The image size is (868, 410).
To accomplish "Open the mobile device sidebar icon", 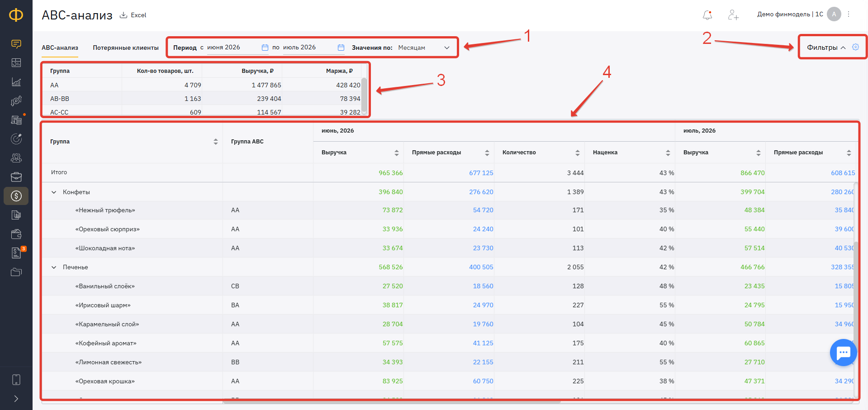I will (x=16, y=380).
